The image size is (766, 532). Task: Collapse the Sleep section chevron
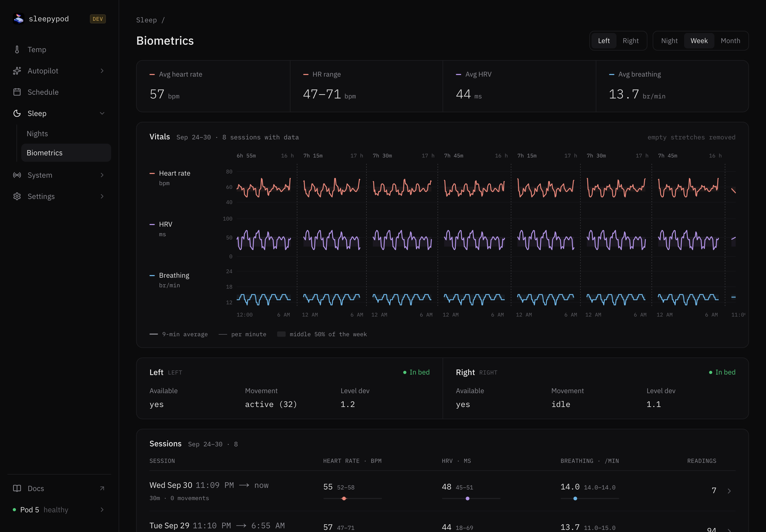click(x=102, y=113)
